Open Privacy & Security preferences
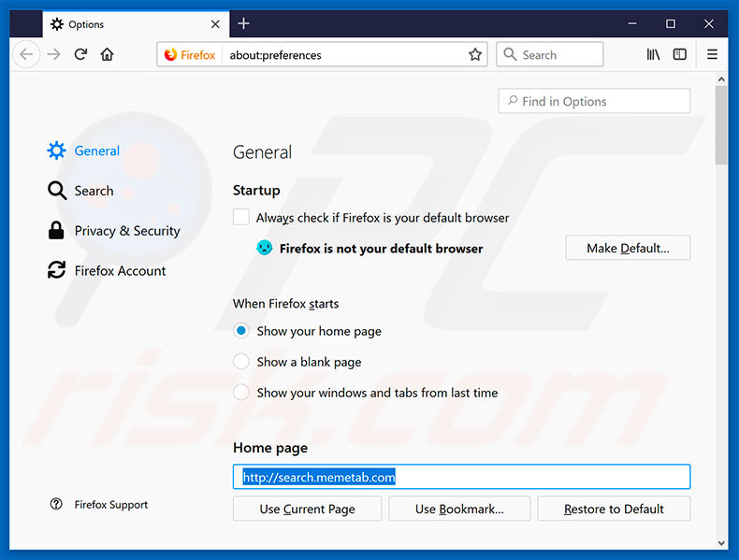Viewport: 739px width, 560px height. [x=114, y=231]
